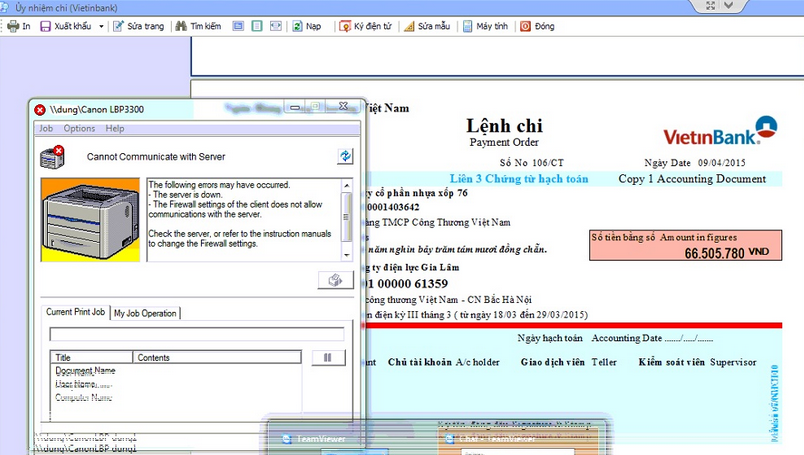Click the whole page view icon
Viewport: 804px width, 455px height.
point(257,26)
